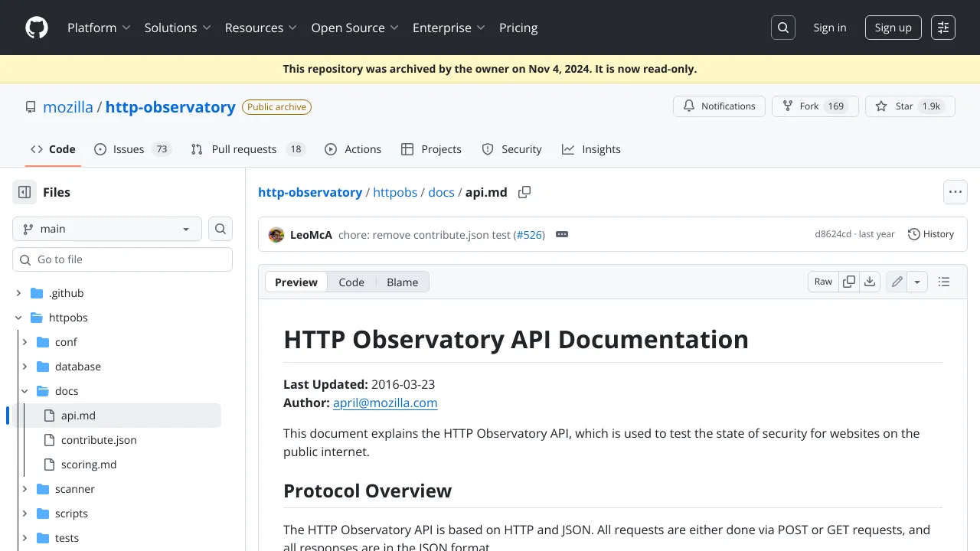The width and height of the screenshot is (980, 551).
Task: Open the Enterprise menu
Action: (449, 28)
